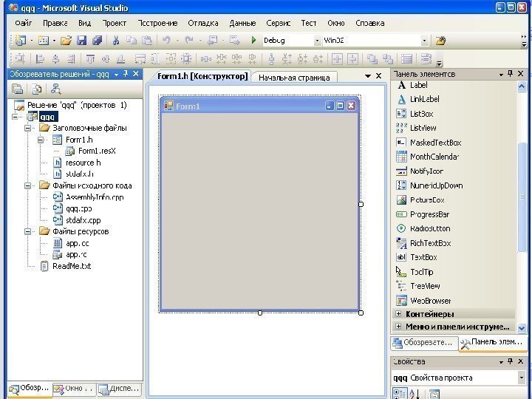Open the Проект menu

115,23
